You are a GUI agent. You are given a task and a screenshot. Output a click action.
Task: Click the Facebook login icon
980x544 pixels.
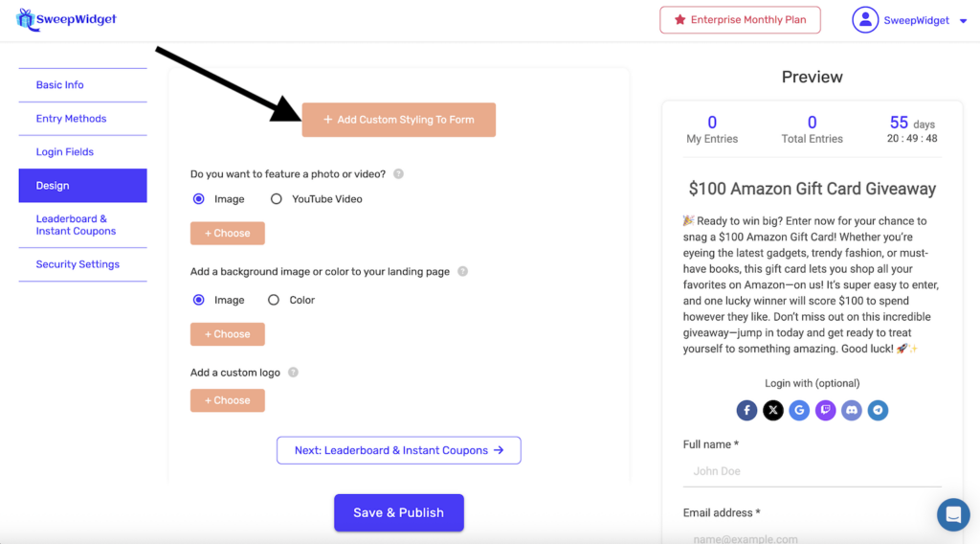pyautogui.click(x=746, y=411)
